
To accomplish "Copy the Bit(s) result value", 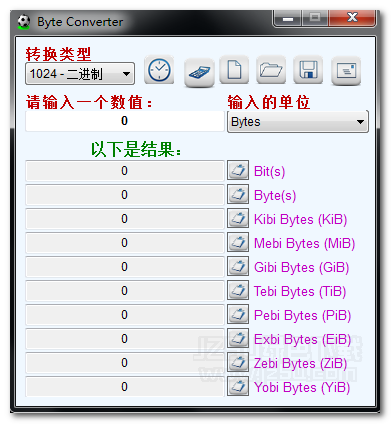I will click(x=238, y=170).
